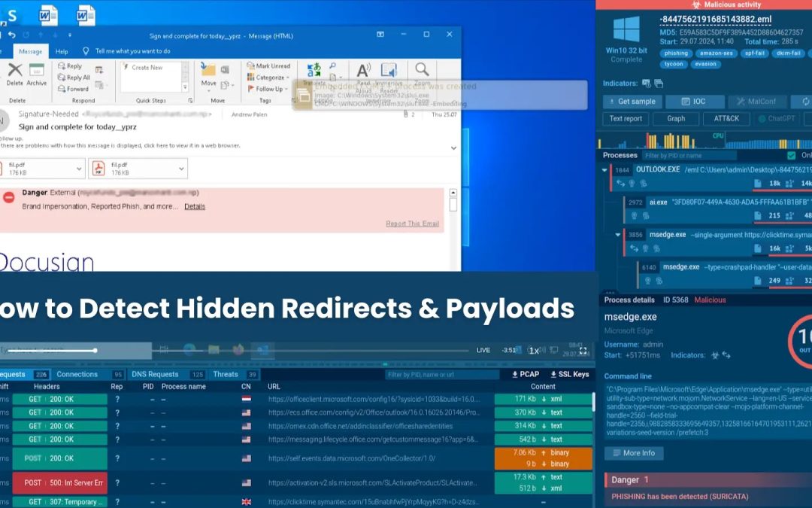The height and width of the screenshot is (508, 812).
Task: Open the Quick Steps dialog launcher
Action: tap(190, 101)
